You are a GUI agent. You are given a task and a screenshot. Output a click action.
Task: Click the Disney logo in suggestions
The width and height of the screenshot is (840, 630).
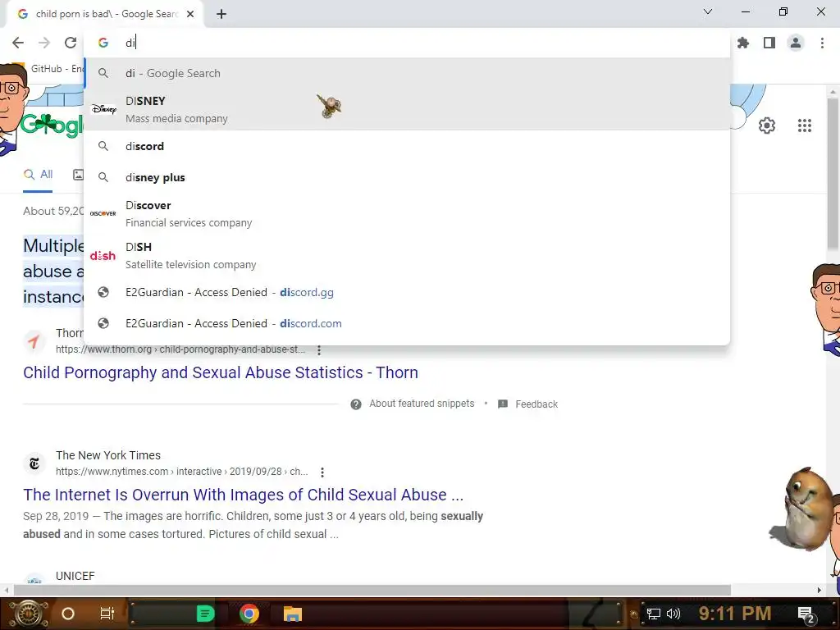coord(103,109)
